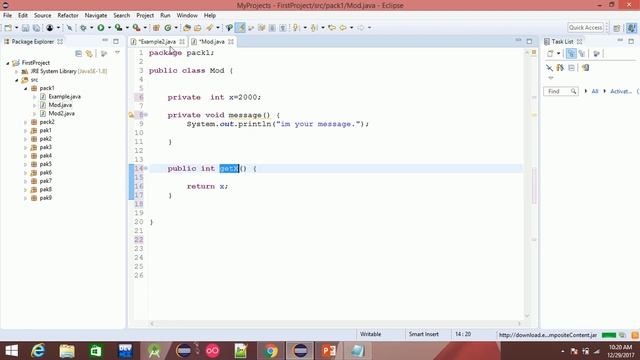Click the editor horizontal scrollbar
The image size is (640, 360).
335,324
